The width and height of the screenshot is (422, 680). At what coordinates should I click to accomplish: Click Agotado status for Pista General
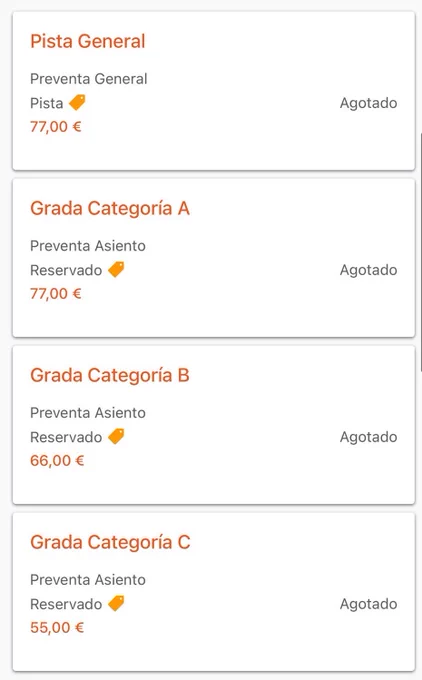[x=368, y=103]
